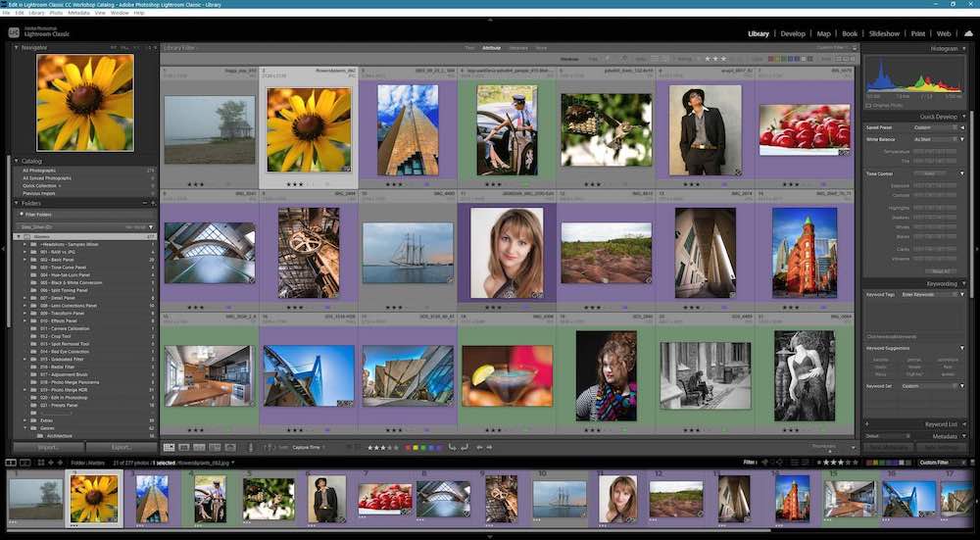980x540 pixels.
Task: Open the Web module
Action: (943, 33)
